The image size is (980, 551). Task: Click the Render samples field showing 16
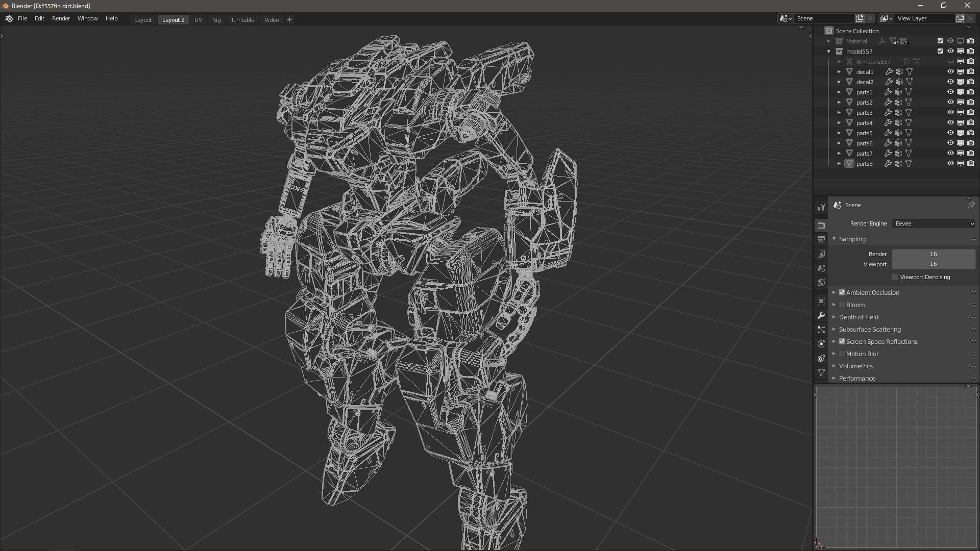tap(934, 254)
